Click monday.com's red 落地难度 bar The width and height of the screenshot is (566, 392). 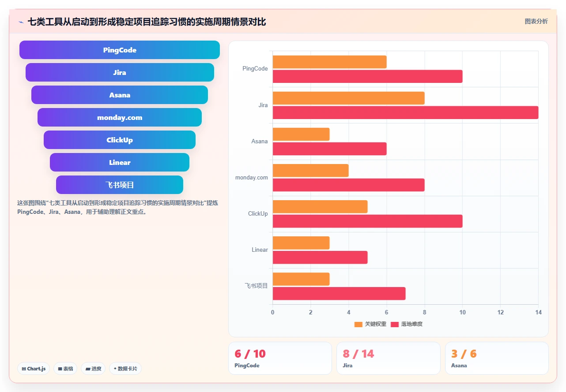coord(348,185)
